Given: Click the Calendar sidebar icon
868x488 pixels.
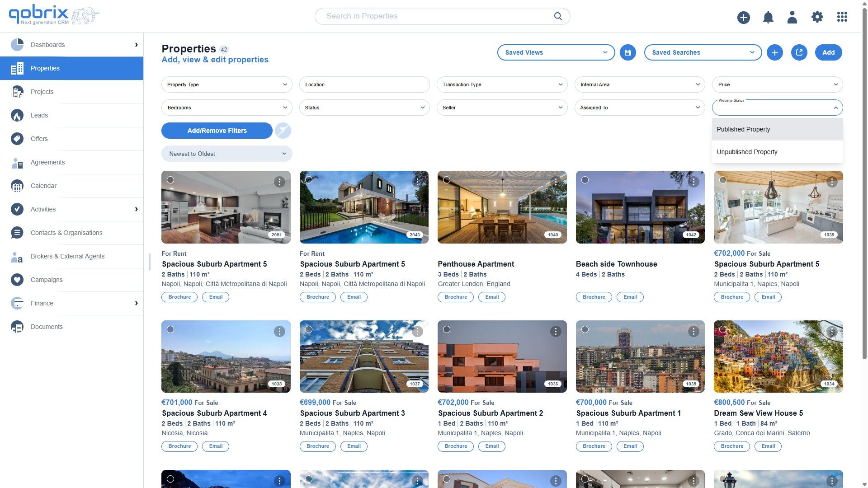Looking at the screenshot, I should click(x=17, y=186).
